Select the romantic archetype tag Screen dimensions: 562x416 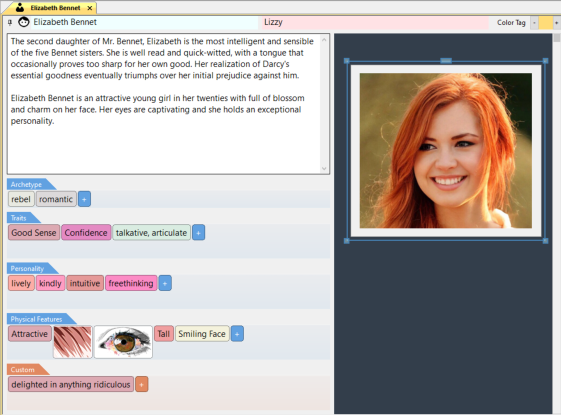click(x=56, y=199)
